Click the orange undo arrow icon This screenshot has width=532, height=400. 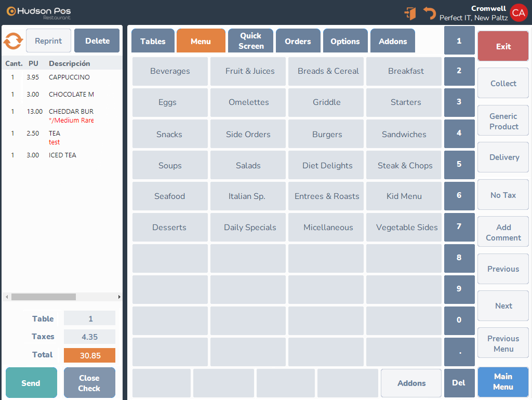(x=429, y=14)
